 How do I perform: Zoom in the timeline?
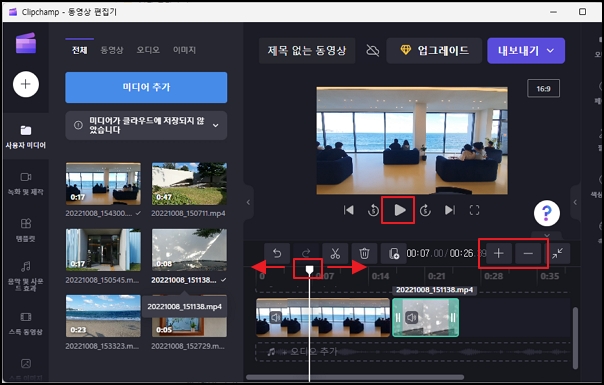pyautogui.click(x=498, y=253)
